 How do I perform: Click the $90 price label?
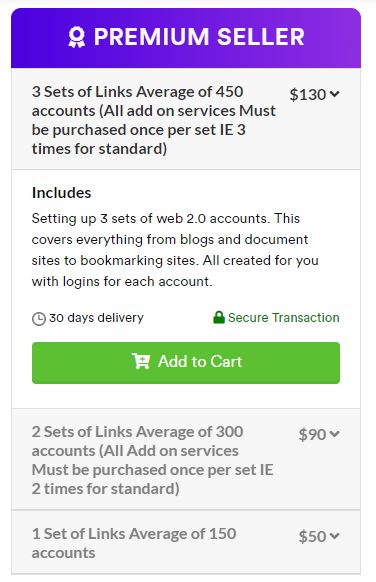312,434
